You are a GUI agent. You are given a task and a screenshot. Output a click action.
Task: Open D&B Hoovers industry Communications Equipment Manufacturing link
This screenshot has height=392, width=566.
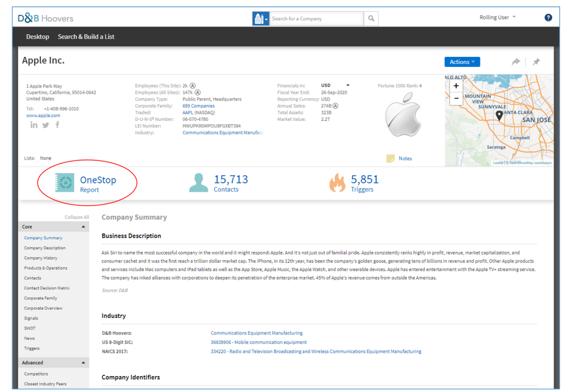256,333
